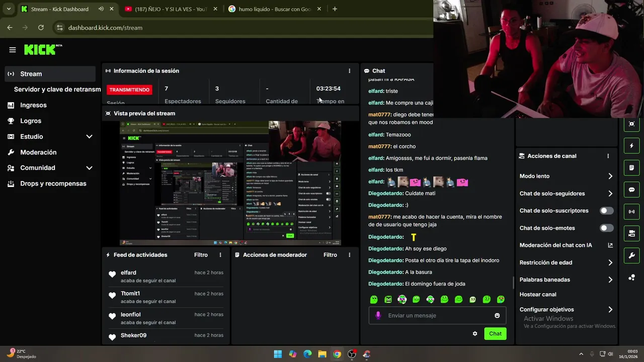Open Filtro for Feed de actividades

click(201, 255)
